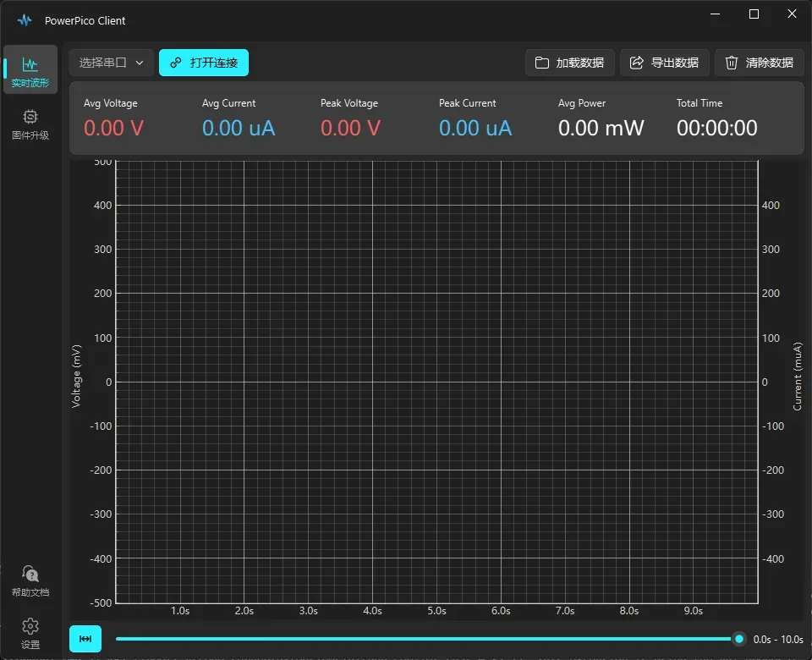Open the 实时波形 waveform sidebar tab

[x=30, y=70]
